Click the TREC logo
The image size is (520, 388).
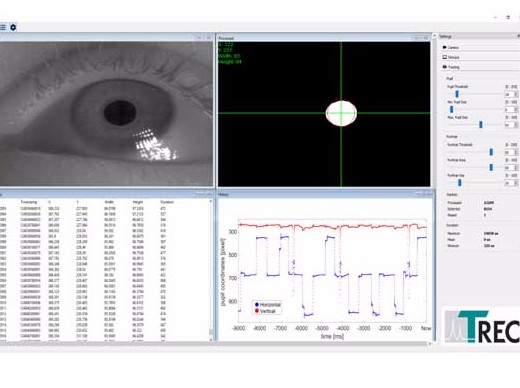click(482, 326)
